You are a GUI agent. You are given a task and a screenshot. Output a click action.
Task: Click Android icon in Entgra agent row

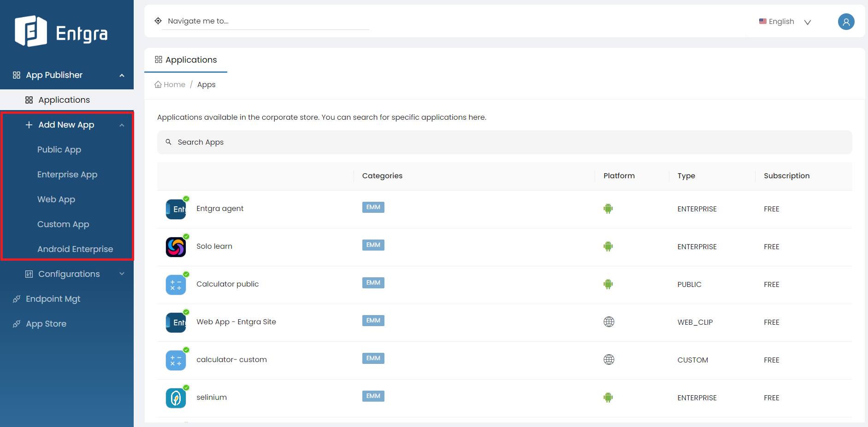(x=608, y=209)
